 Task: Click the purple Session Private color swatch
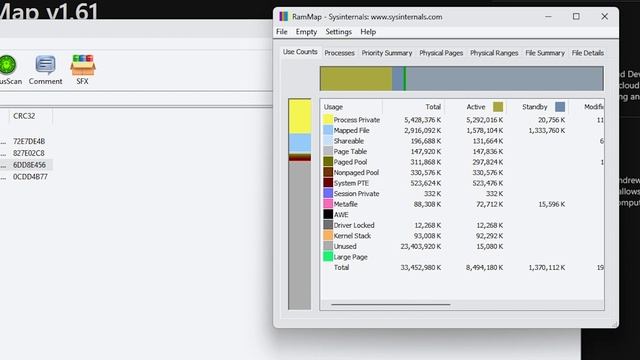coord(328,193)
